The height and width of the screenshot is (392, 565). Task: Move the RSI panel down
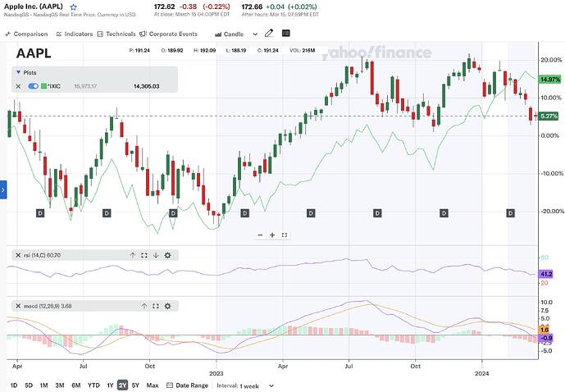tap(155, 255)
